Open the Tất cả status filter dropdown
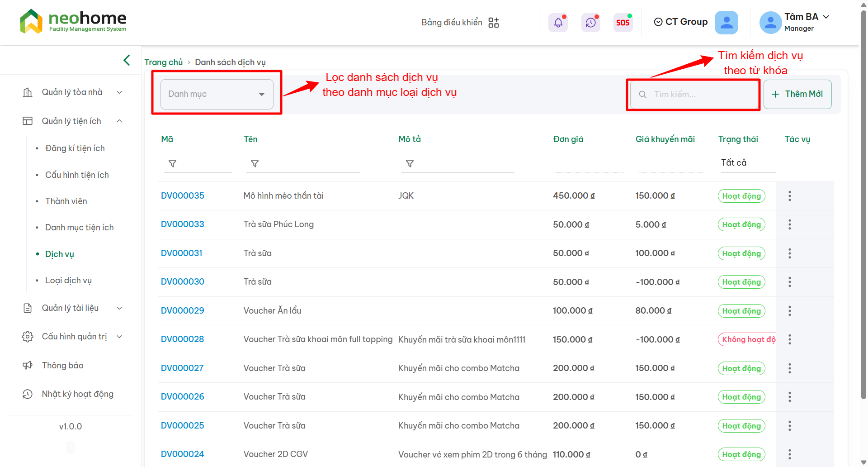868x467 pixels. [x=747, y=163]
